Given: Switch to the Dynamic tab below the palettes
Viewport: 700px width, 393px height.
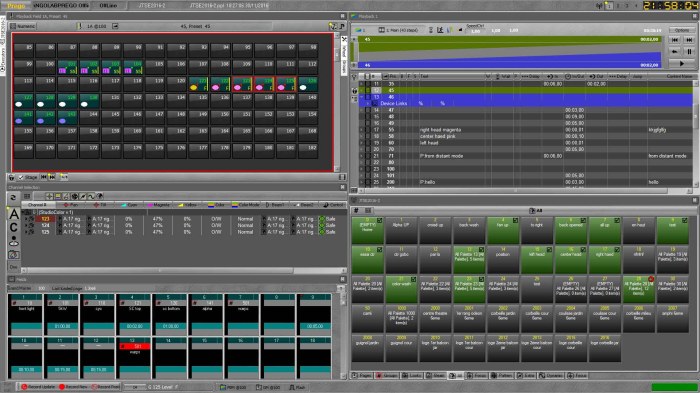Looking at the screenshot, I should [x=551, y=376].
